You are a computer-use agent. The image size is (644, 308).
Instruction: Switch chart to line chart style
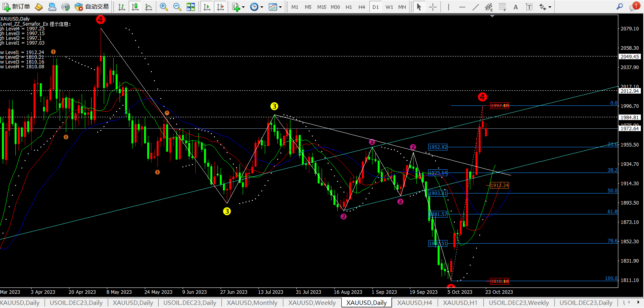click(148, 7)
